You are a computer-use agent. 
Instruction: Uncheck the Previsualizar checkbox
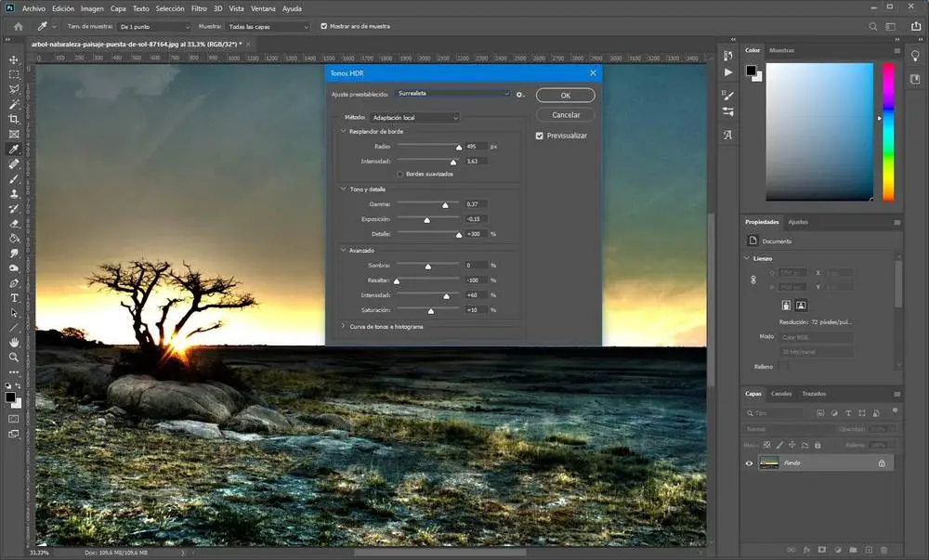(540, 136)
